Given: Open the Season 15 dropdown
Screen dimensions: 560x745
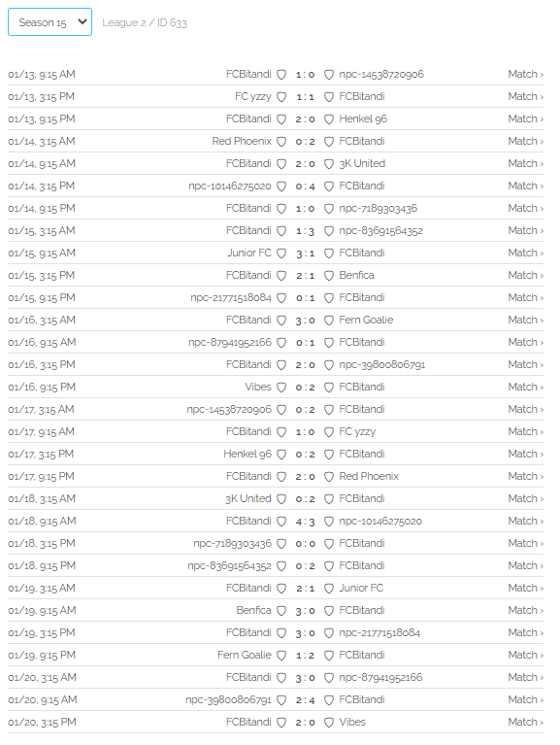Looking at the screenshot, I should [x=49, y=22].
